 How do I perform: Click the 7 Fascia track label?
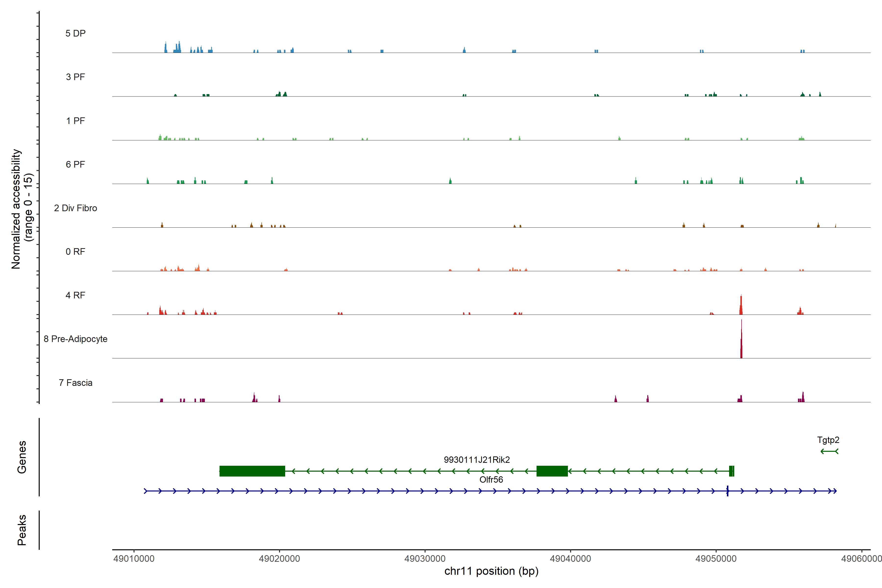[75, 382]
